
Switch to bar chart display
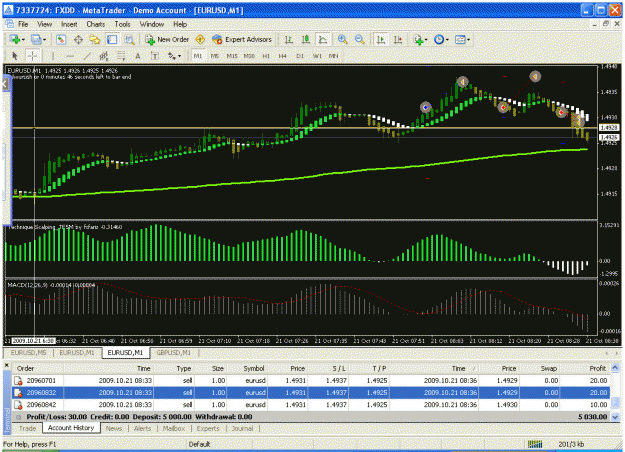click(289, 39)
